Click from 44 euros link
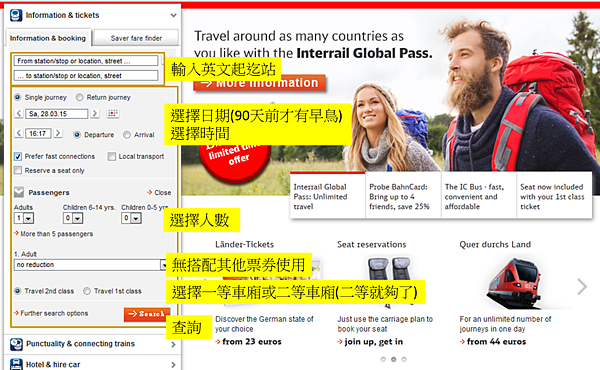Screen dimensions: 600x370 tap(493, 342)
